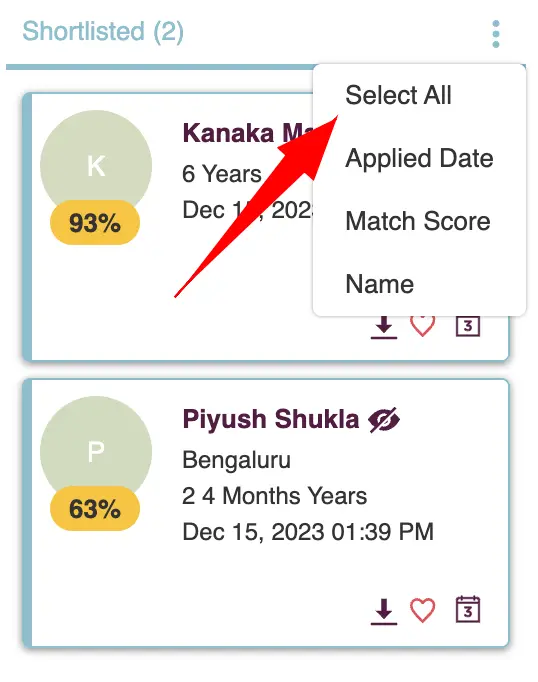Click the 63% match score badge
Image resolution: width=538 pixels, height=682 pixels.
click(95, 508)
